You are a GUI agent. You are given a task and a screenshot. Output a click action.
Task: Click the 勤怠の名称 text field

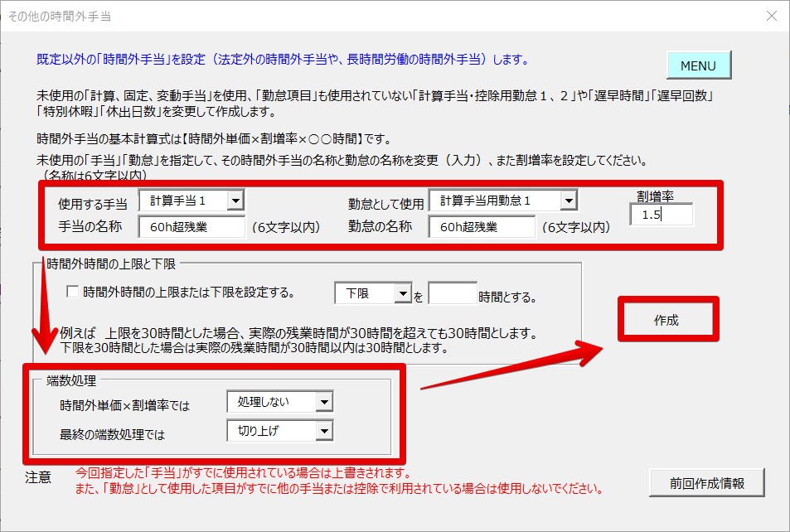(x=482, y=227)
